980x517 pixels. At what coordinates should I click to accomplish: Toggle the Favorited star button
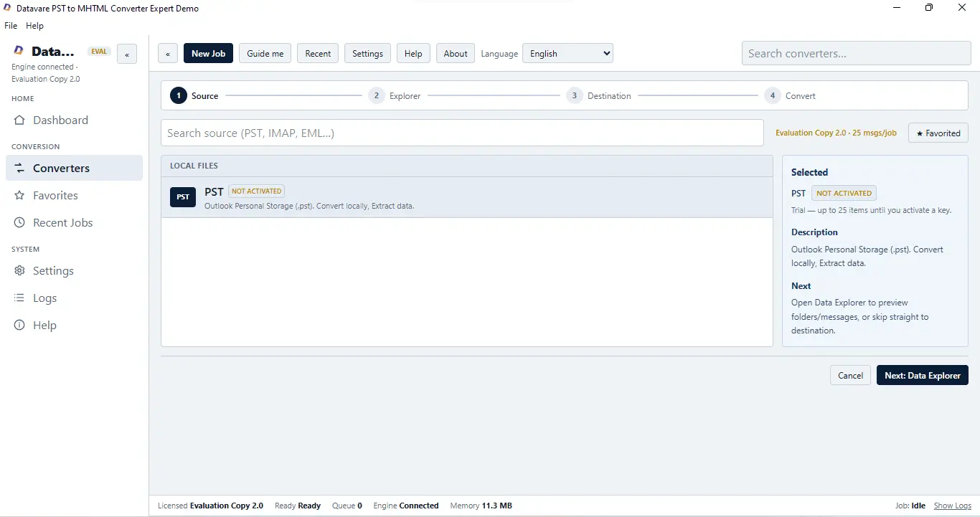coord(938,133)
